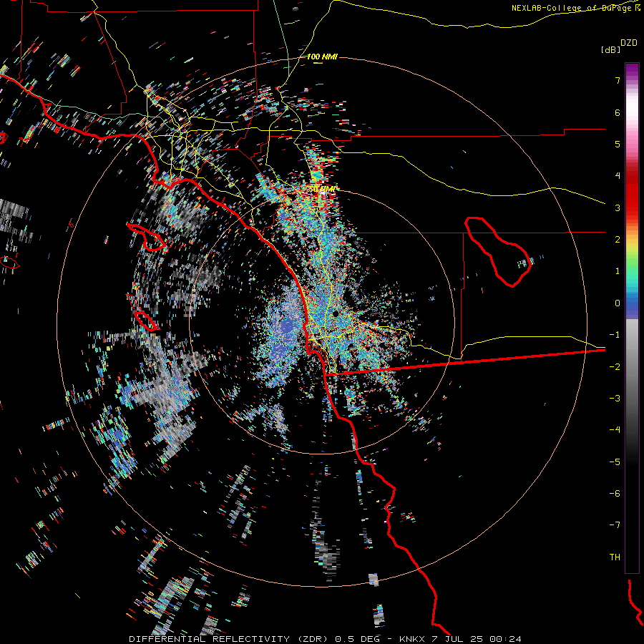Select the 0 value on color scale
The height and width of the screenshot is (644, 644).
[x=618, y=303]
